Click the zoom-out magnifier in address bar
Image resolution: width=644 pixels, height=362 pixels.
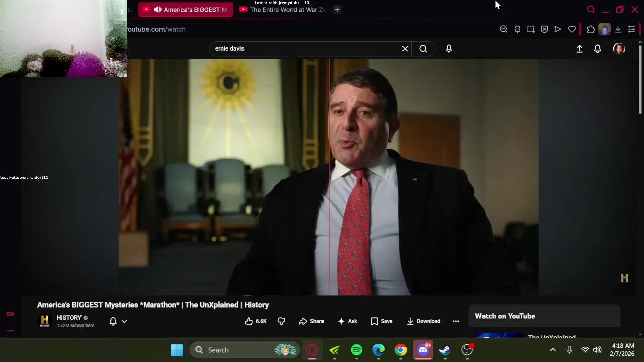click(503, 29)
